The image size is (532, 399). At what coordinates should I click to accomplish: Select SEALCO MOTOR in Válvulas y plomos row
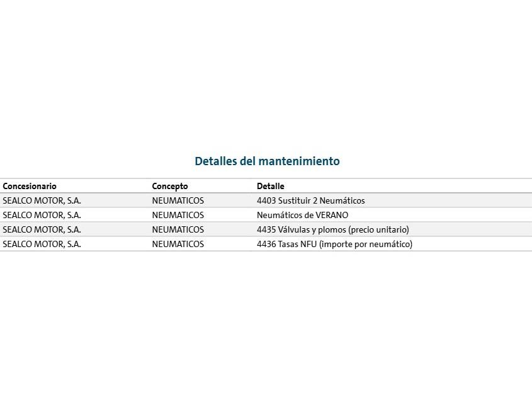coord(42,230)
